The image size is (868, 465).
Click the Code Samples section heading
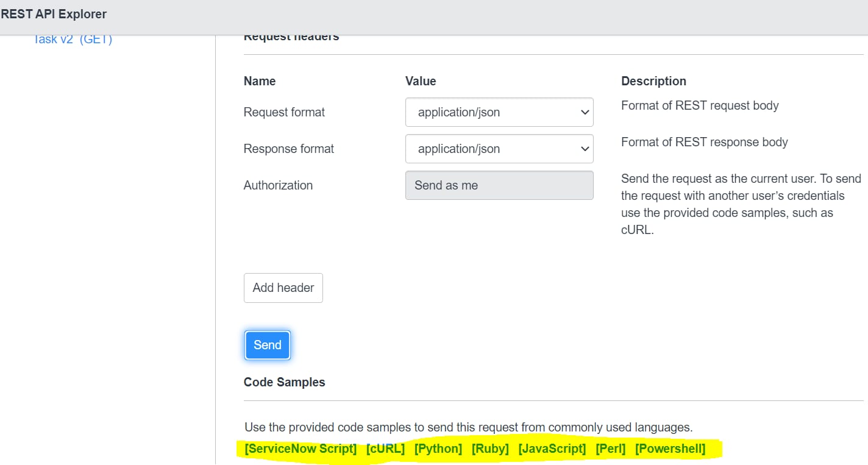[284, 382]
